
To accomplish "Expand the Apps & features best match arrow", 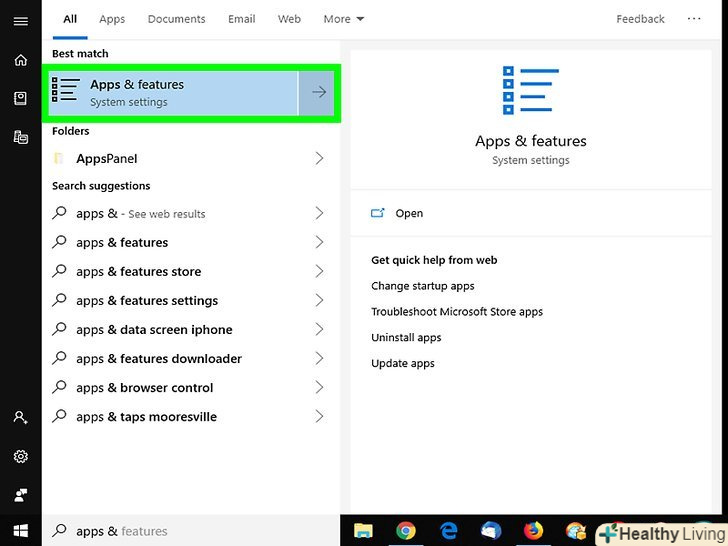I will pos(319,92).
